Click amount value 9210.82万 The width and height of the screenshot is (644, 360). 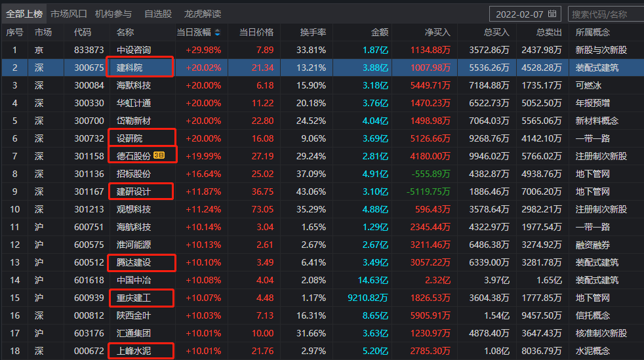(x=368, y=298)
